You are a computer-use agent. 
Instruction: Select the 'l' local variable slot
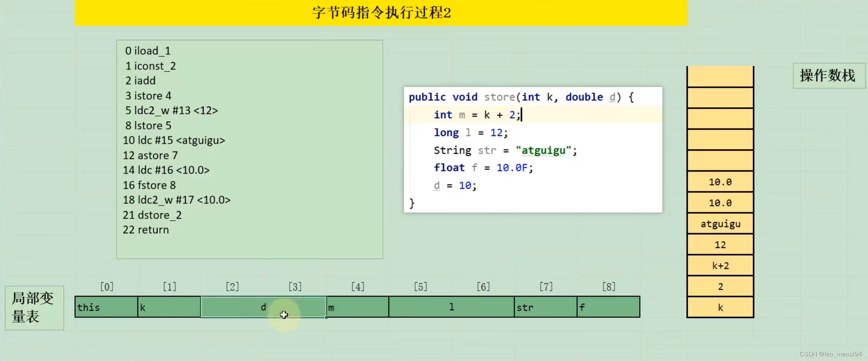click(x=451, y=307)
